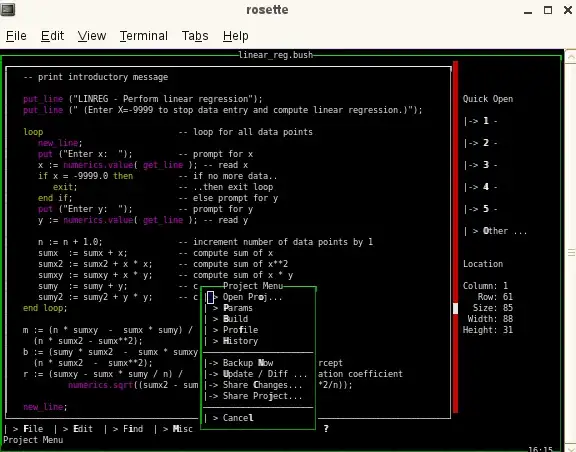The image size is (576, 452).
Task: Click the 'end if;' code line
Action: pyautogui.click(x=55, y=198)
